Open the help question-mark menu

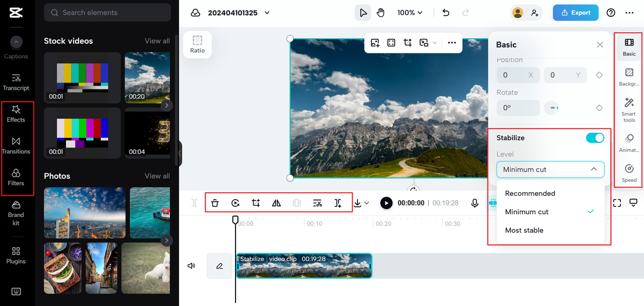611,13
